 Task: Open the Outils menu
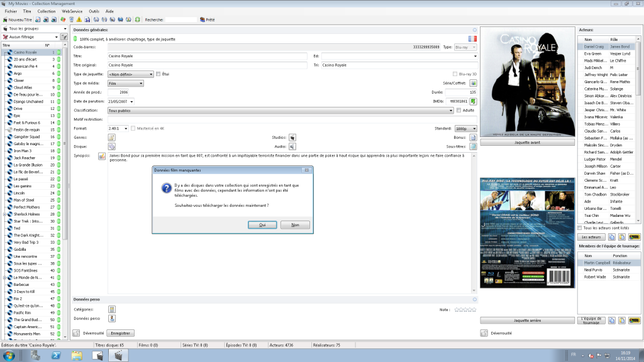pos(94,11)
